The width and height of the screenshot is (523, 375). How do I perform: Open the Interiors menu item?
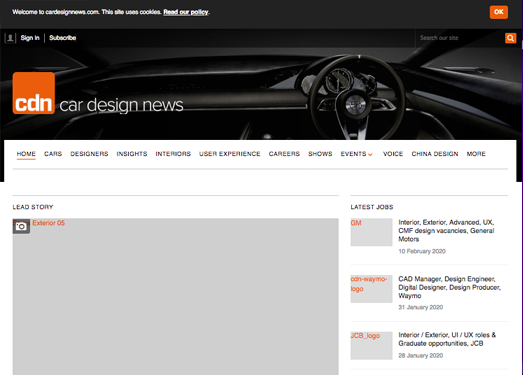173,154
